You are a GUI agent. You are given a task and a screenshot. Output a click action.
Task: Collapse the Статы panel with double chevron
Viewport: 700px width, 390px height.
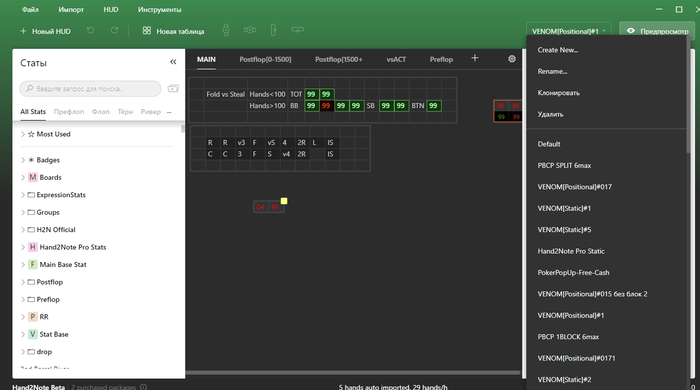173,62
